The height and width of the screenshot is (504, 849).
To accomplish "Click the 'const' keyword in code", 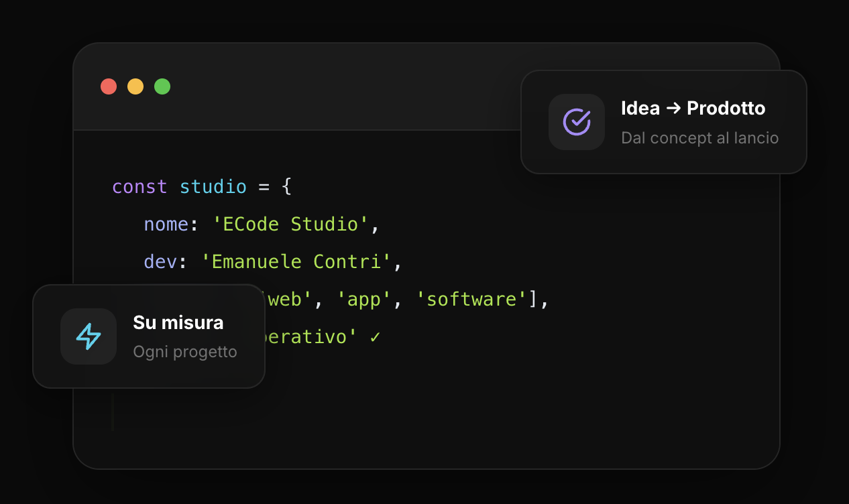I will (x=139, y=186).
